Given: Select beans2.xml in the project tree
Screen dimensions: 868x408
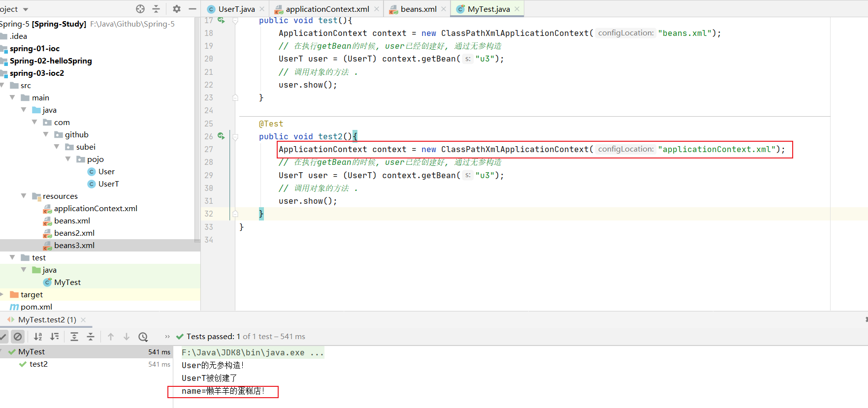Looking at the screenshot, I should click(x=74, y=233).
